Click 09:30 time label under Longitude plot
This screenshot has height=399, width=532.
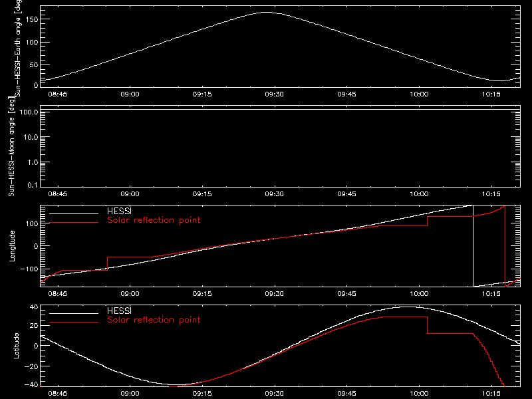coord(274,293)
